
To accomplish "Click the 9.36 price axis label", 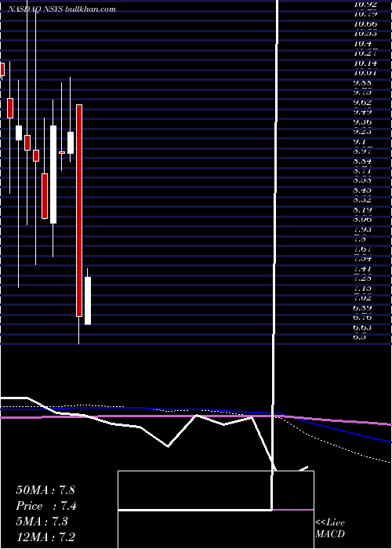I will pyautogui.click(x=363, y=122).
